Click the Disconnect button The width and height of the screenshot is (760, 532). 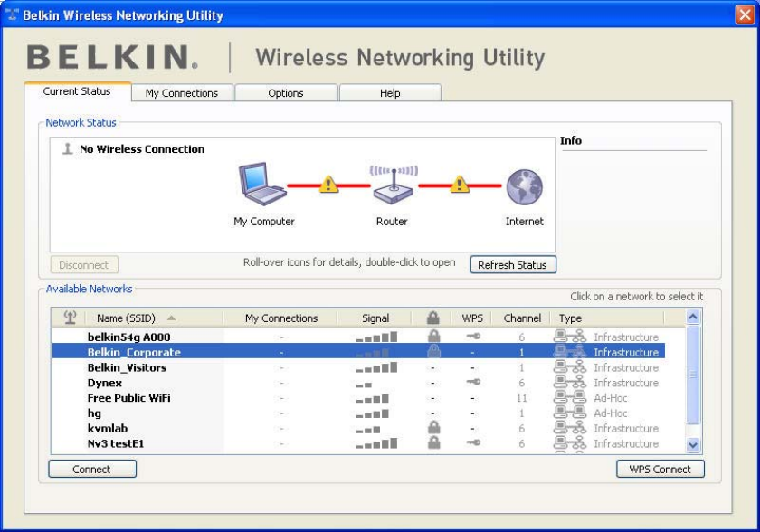pos(84,264)
